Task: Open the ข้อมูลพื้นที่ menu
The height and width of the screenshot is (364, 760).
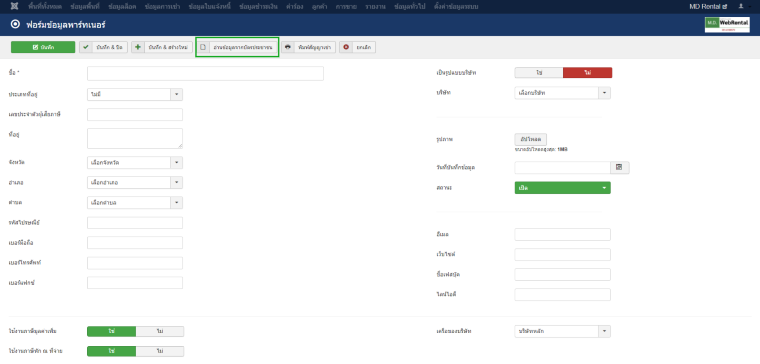Action: pyautogui.click(x=85, y=6)
